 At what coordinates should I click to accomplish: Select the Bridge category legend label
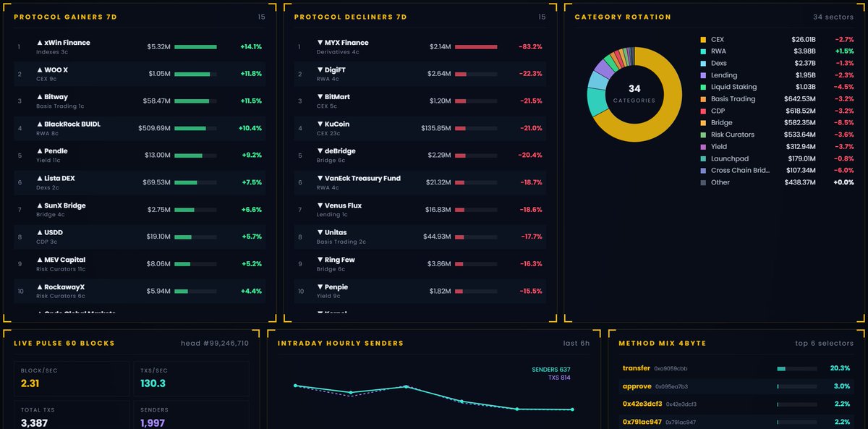click(x=722, y=123)
